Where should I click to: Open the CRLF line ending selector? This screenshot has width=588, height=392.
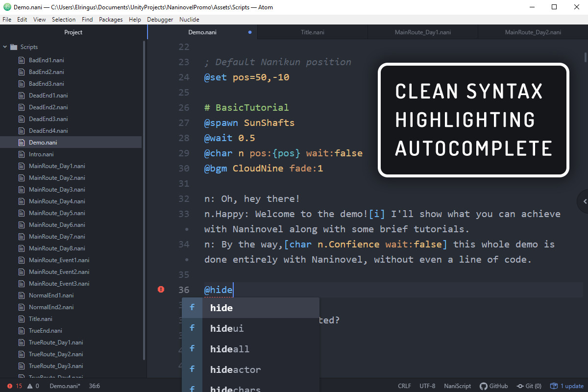point(404,386)
